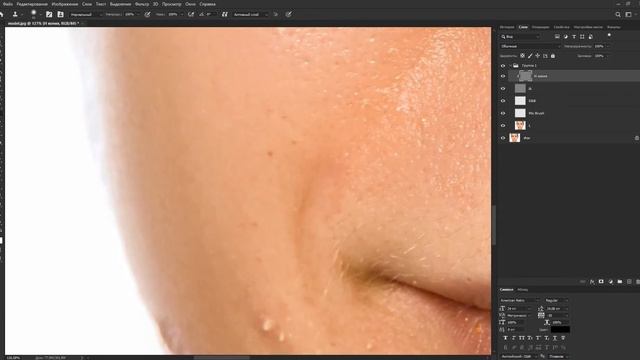Click the pressure-for-opacity icon in options bar
This screenshot has width=640, height=360.
[147, 14]
